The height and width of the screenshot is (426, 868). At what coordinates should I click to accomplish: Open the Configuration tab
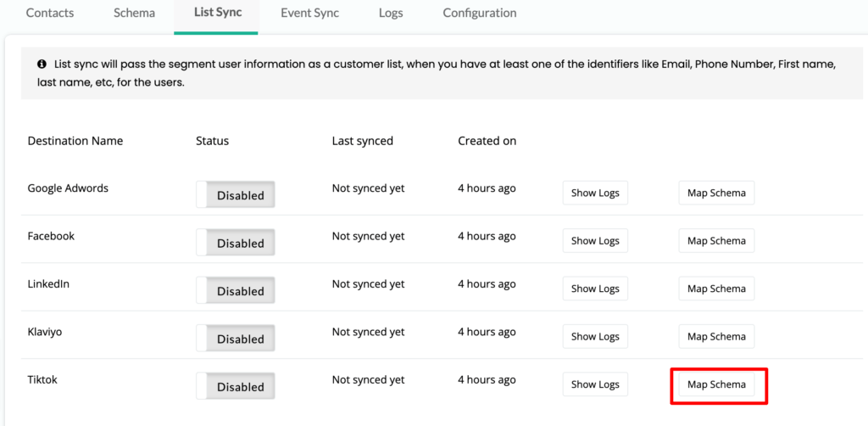click(x=480, y=13)
